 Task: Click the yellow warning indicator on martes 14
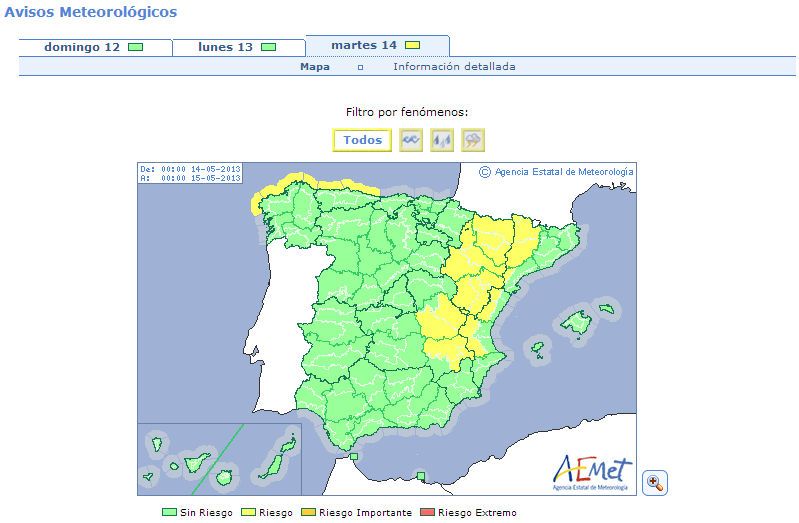412,45
